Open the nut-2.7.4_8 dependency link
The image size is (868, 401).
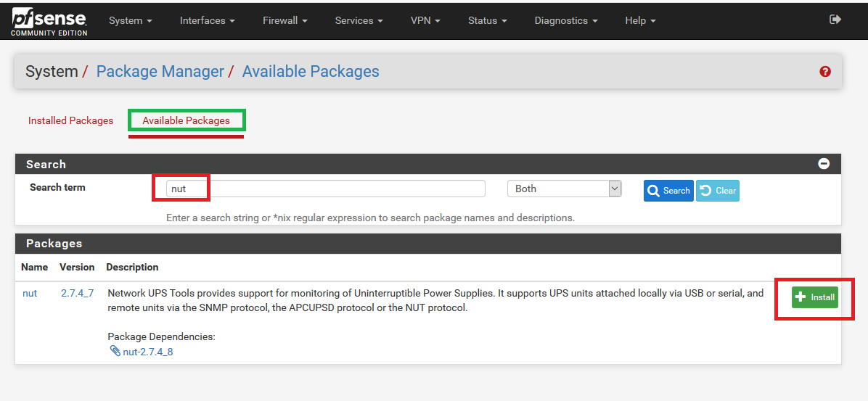coord(148,351)
